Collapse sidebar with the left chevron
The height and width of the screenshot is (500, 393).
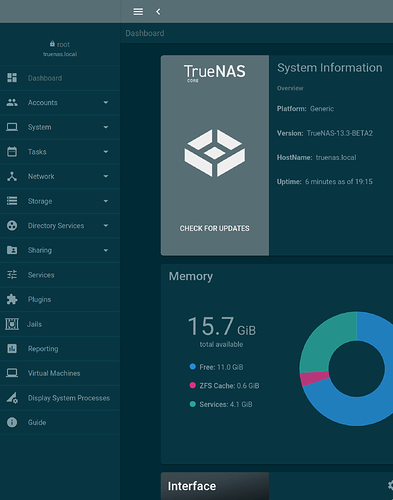point(158,12)
